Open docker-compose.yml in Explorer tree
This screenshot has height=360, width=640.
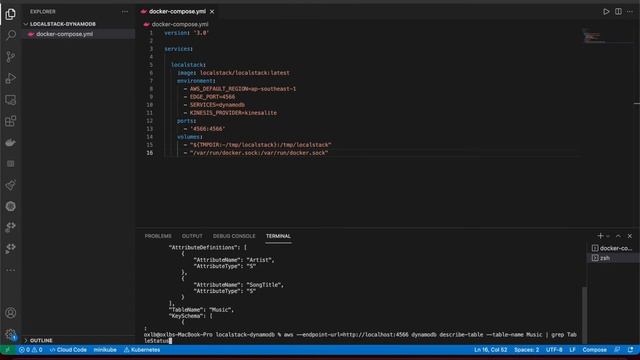pyautogui.click(x=78, y=34)
